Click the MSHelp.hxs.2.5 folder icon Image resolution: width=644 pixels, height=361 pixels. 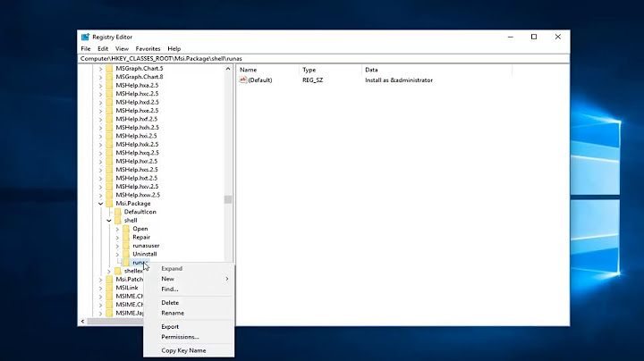coord(109,170)
